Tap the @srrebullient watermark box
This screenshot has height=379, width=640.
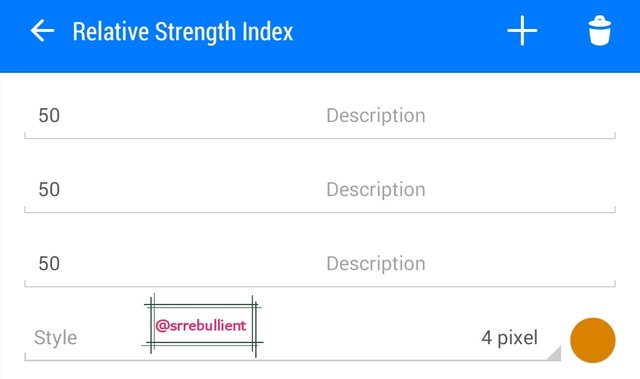tap(202, 325)
